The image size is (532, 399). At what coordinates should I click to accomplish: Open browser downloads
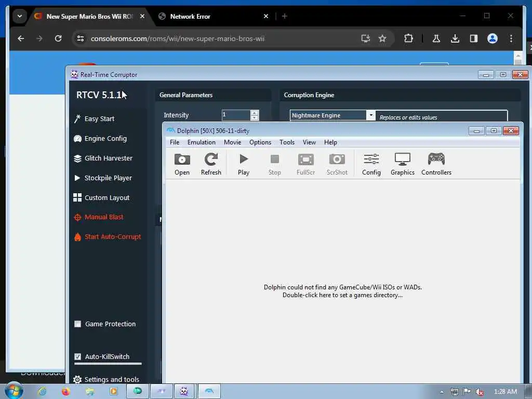coord(455,38)
